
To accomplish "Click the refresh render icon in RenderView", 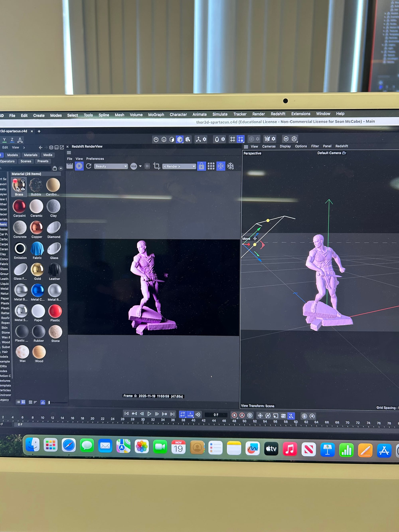I will [x=89, y=166].
